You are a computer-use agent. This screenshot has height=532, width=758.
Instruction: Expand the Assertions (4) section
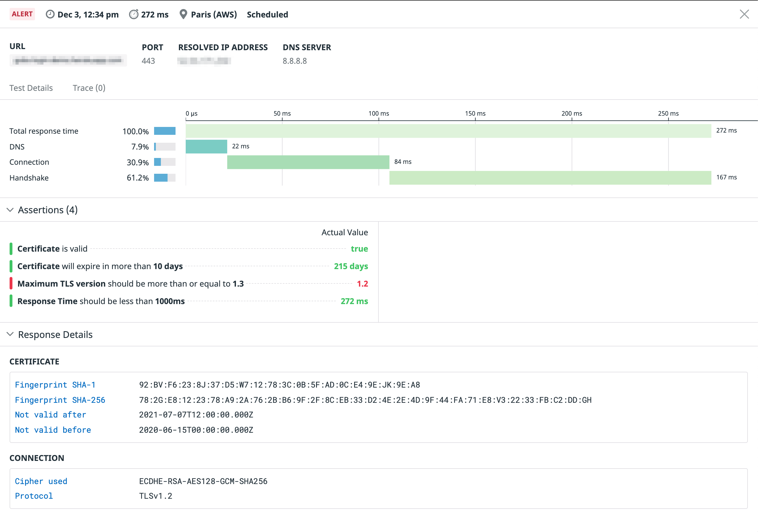[47, 210]
